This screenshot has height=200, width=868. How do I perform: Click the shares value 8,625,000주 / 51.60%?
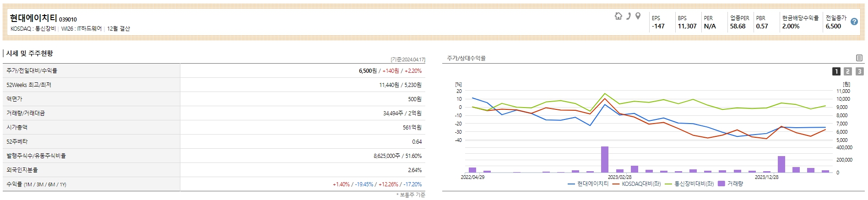click(397, 156)
